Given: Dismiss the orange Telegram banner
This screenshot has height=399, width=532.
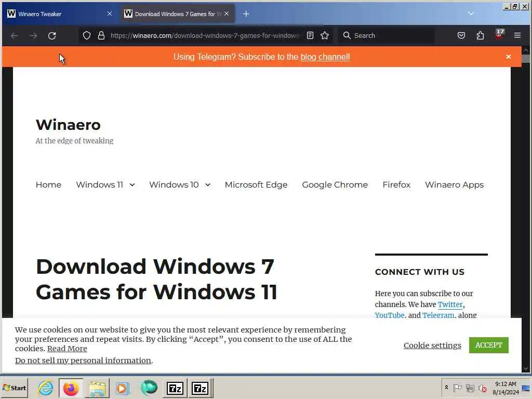Looking at the screenshot, I should click(x=508, y=57).
